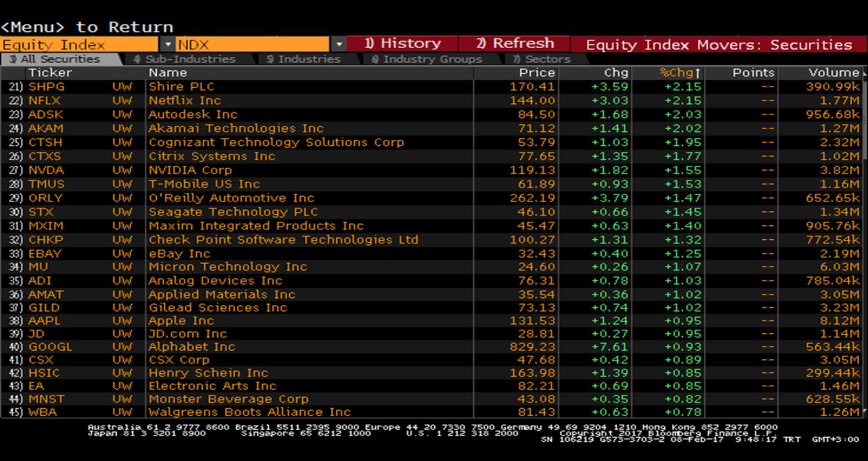Click the Equity Index input field
868x461 pixels.
(80, 45)
